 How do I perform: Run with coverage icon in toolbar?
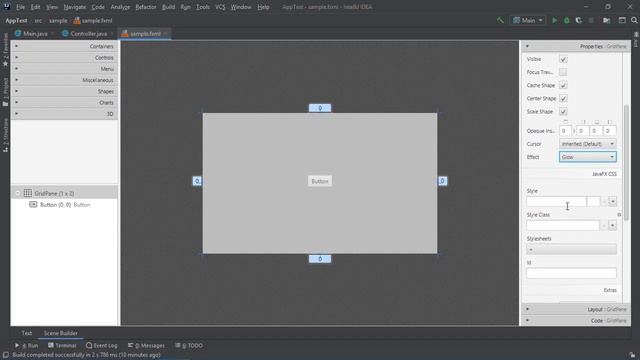[579, 20]
